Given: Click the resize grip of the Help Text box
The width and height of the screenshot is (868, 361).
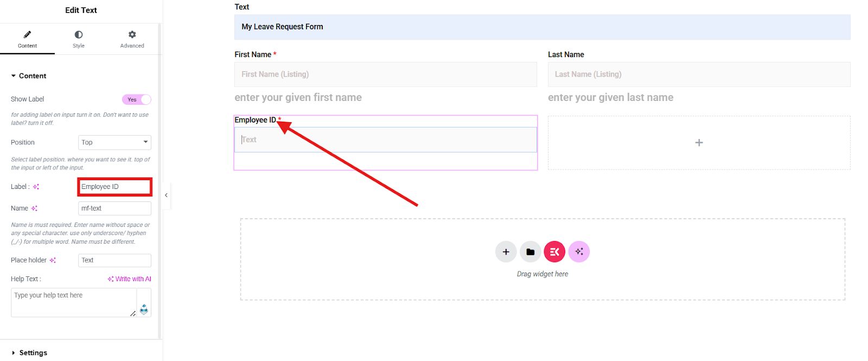Looking at the screenshot, I should pos(133,313).
